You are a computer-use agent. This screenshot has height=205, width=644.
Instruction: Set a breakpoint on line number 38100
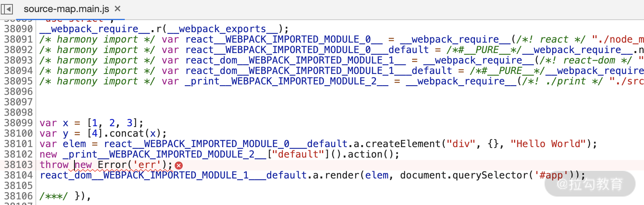[18, 133]
